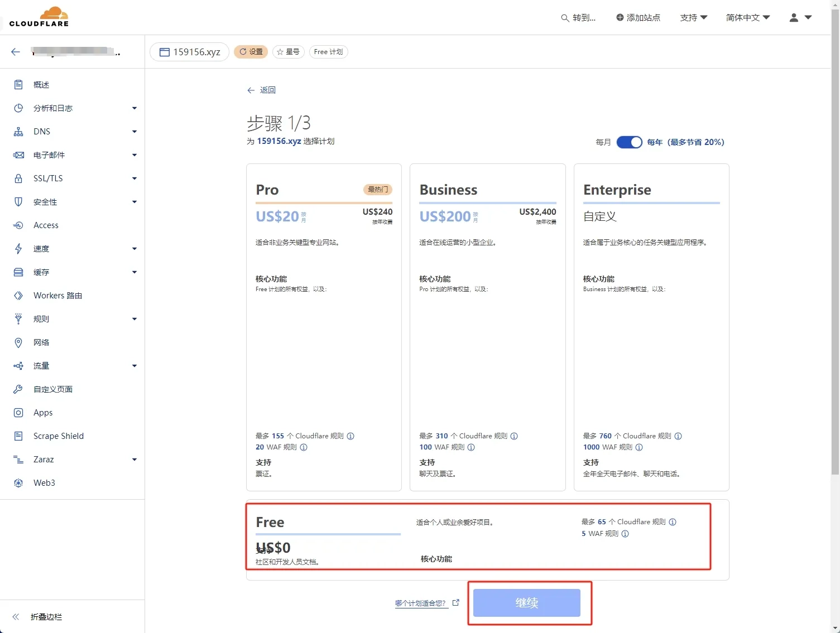Open the 简体中文 language dropdown
Screen dimensions: 840x633
click(748, 18)
